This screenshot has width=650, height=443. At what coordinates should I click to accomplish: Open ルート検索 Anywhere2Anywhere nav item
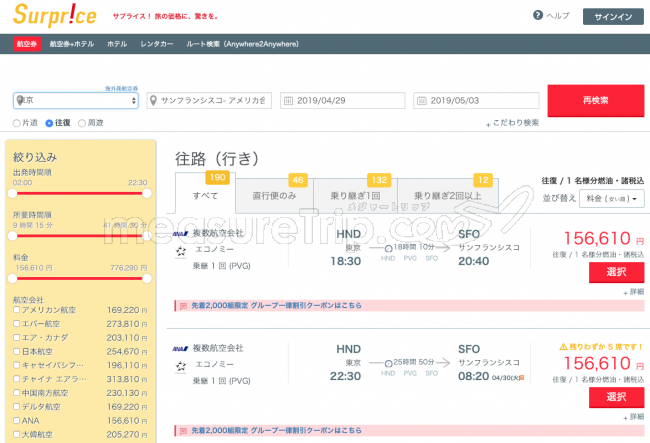click(x=242, y=44)
